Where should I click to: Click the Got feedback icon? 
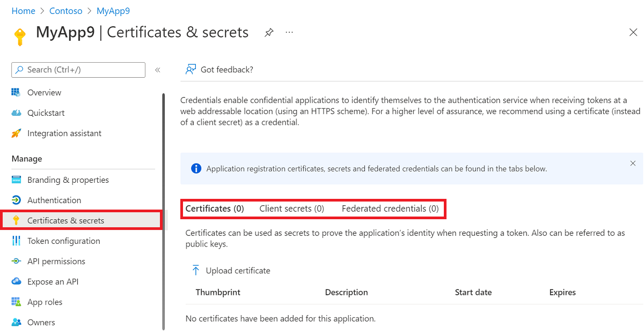click(191, 69)
